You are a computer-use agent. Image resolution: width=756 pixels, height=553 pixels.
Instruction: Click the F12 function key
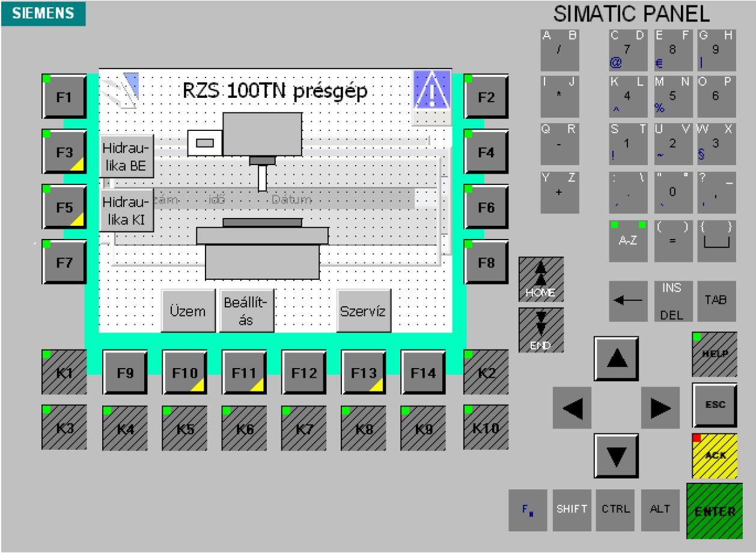[304, 372]
